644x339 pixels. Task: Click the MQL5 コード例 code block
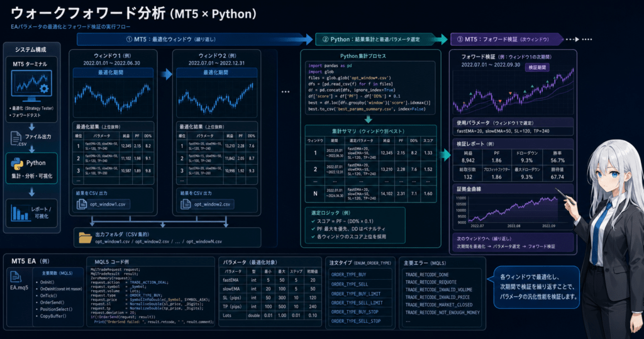tap(151, 296)
